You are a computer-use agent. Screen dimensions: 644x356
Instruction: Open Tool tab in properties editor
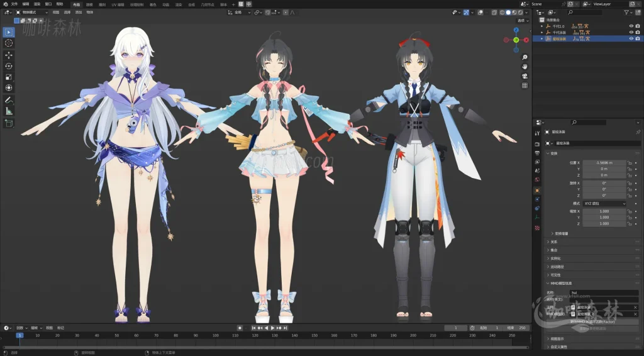coord(537,133)
